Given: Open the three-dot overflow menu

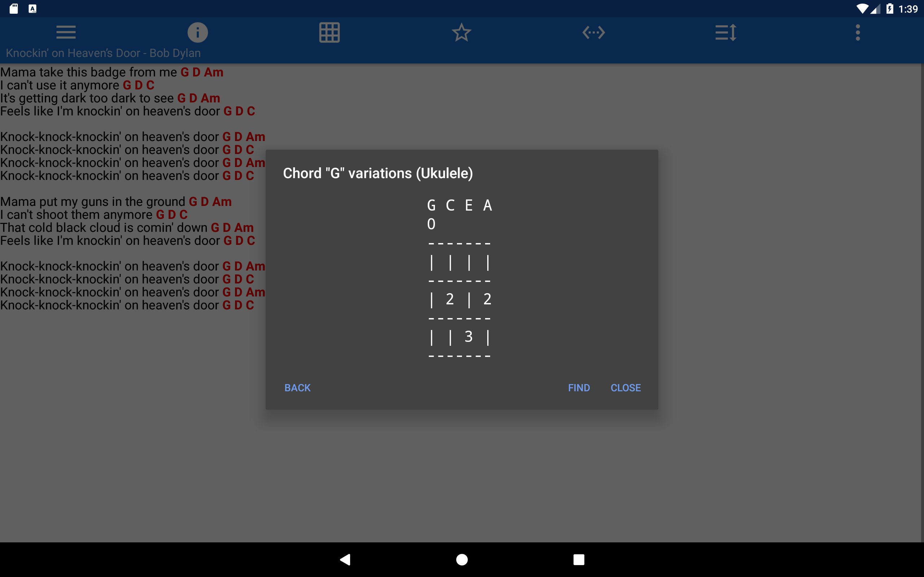Looking at the screenshot, I should [x=858, y=32].
